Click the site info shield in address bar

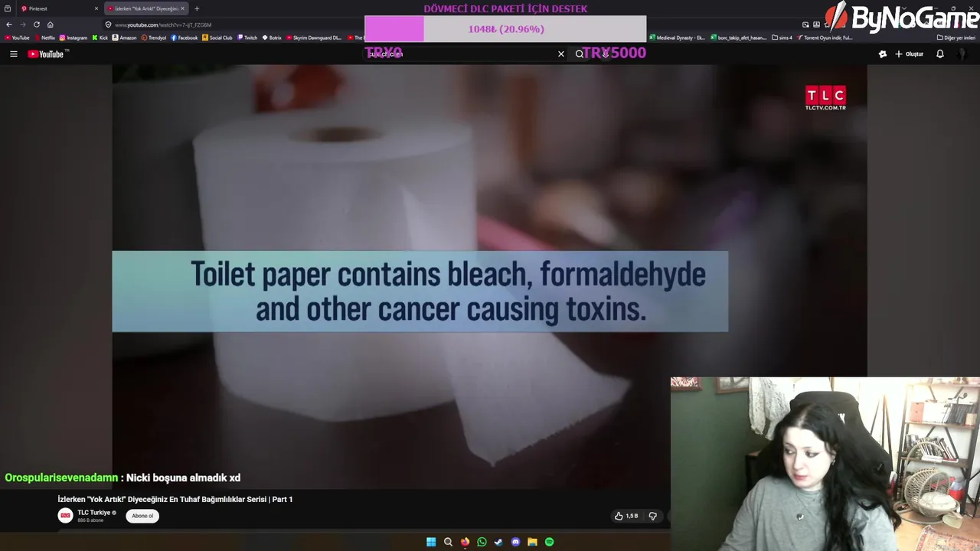108,24
